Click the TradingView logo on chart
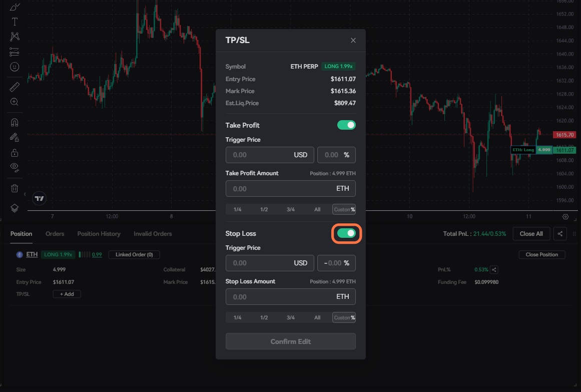Viewport: 581px width, 392px height. tap(39, 198)
